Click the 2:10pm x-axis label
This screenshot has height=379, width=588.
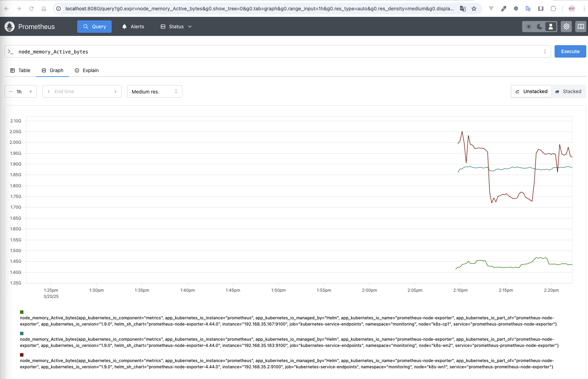tap(460, 290)
